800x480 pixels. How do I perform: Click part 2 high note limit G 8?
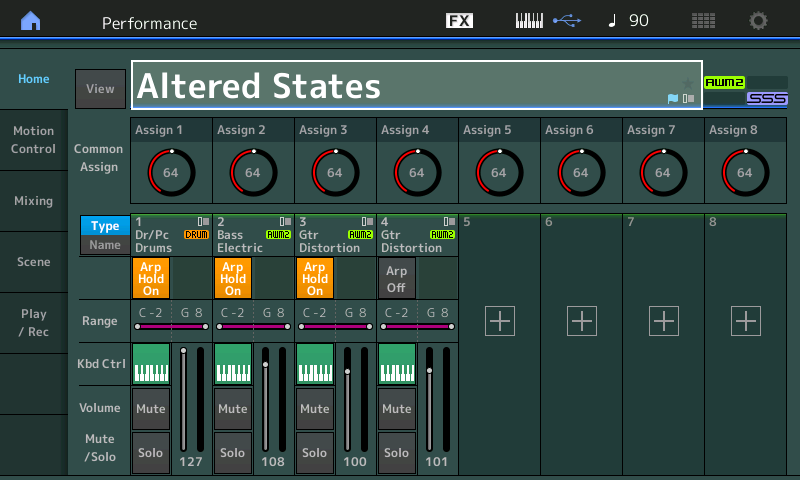point(273,313)
